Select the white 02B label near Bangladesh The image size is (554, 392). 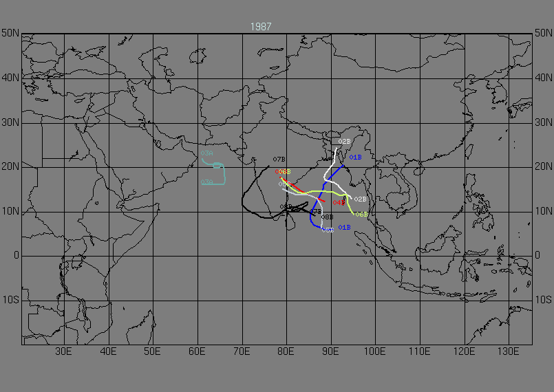point(344,142)
